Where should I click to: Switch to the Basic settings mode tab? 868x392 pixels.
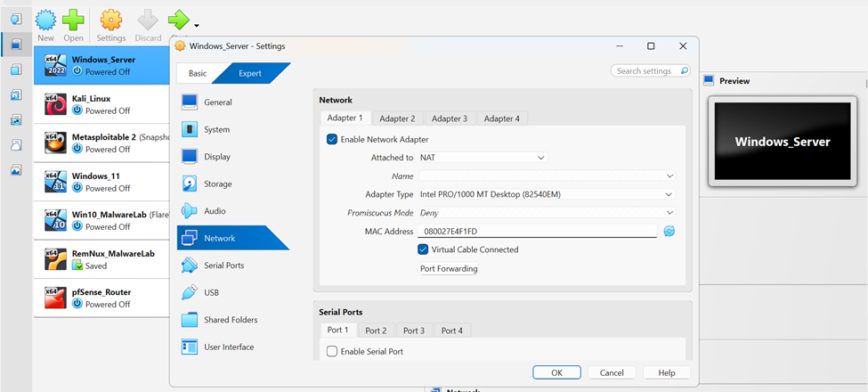coord(198,73)
